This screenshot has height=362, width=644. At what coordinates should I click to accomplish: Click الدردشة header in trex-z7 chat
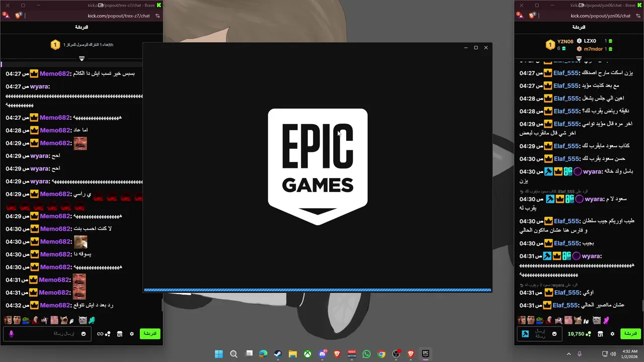tap(82, 27)
